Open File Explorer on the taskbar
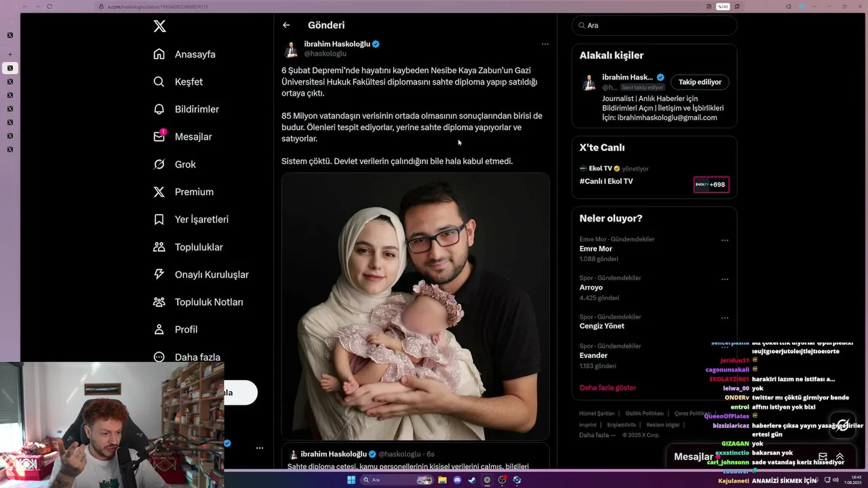Viewport: 868px width, 488px height. (442, 480)
